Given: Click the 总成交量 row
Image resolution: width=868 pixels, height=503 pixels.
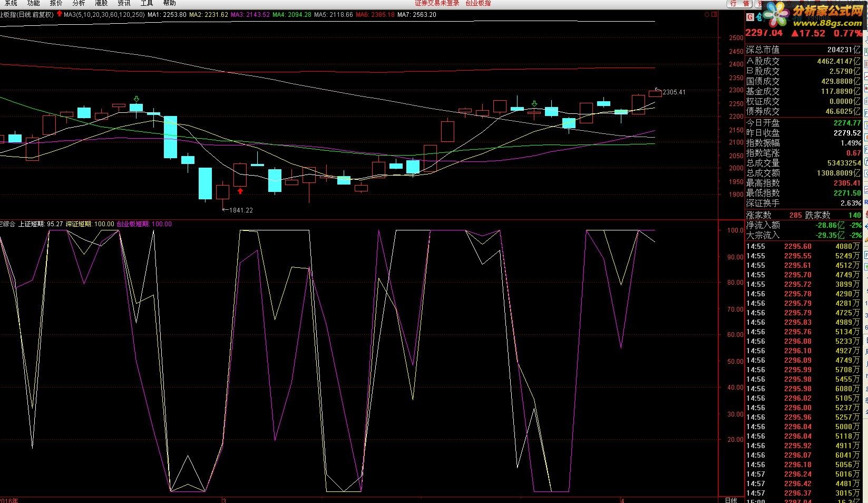Looking at the screenshot, I should point(804,163).
